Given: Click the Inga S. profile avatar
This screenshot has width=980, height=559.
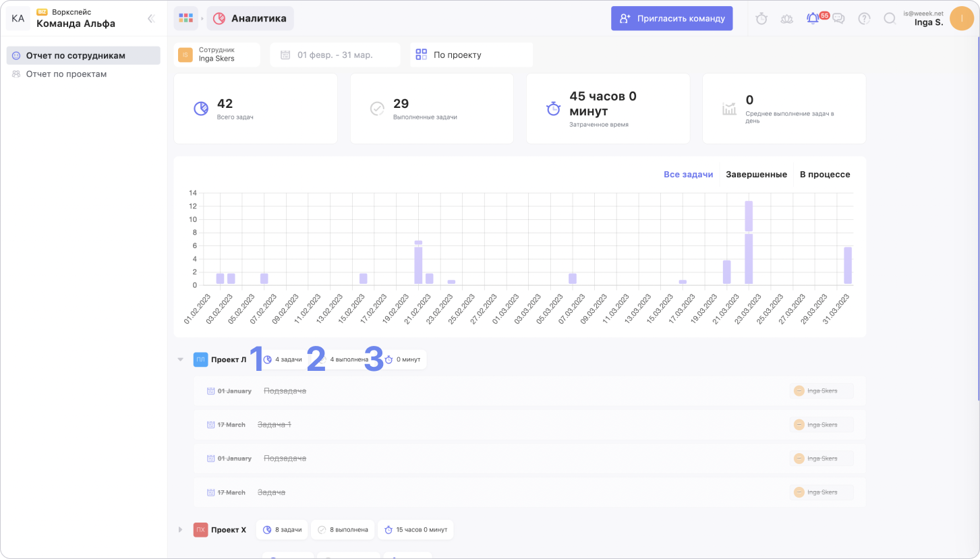Looking at the screenshot, I should (961, 18).
